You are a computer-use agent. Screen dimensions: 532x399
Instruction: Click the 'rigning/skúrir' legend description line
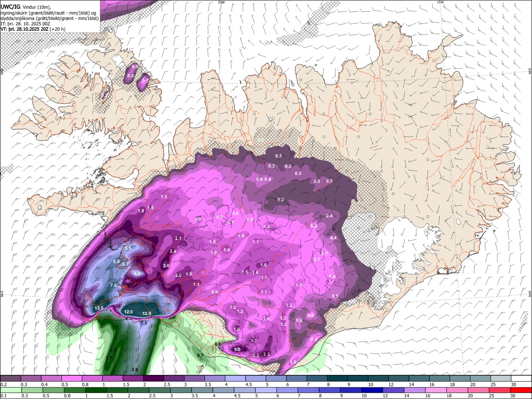[x=48, y=13]
